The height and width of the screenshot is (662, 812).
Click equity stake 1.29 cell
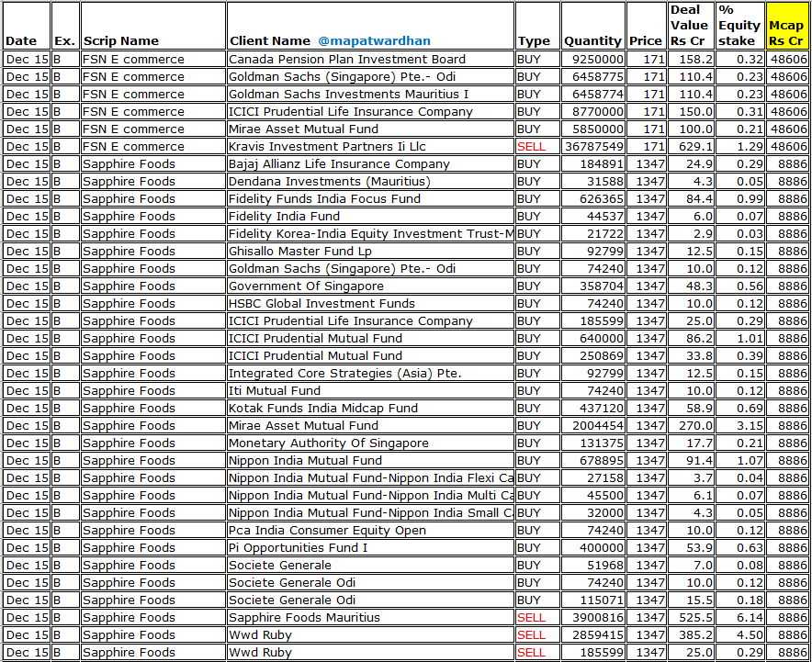(x=739, y=146)
